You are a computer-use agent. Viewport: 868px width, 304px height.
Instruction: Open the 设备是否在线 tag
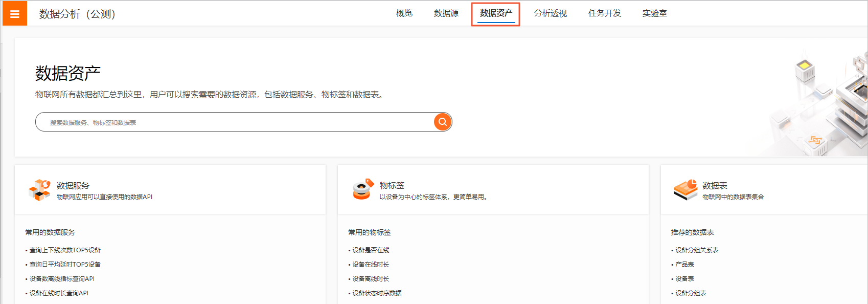click(371, 250)
